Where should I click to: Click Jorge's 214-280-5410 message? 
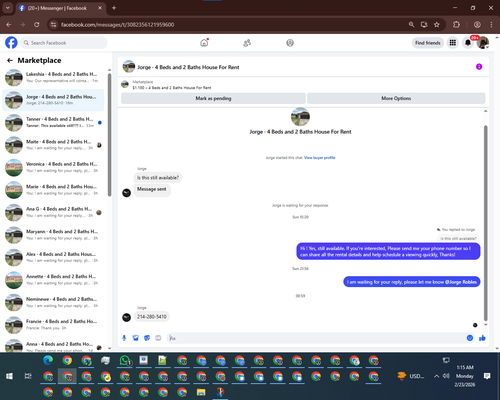point(152,317)
